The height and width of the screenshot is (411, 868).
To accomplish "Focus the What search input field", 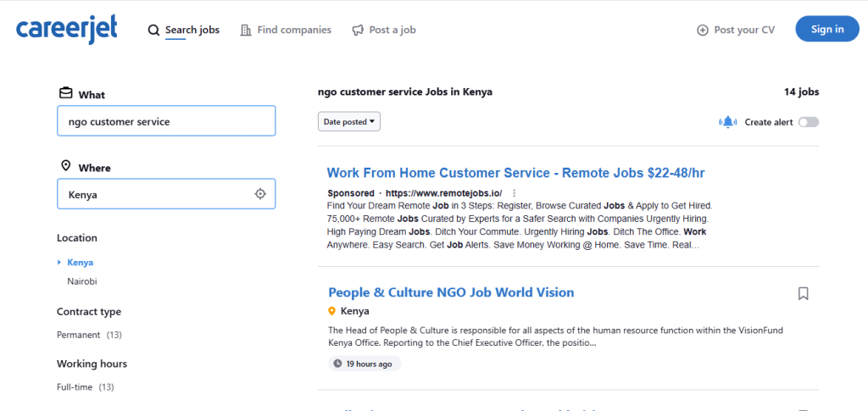I will click(x=166, y=121).
